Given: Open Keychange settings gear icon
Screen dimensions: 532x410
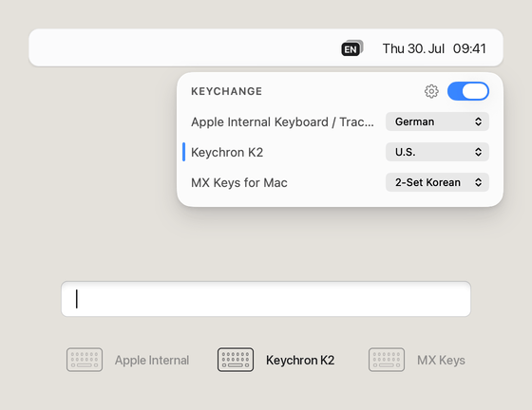Looking at the screenshot, I should click(x=431, y=91).
